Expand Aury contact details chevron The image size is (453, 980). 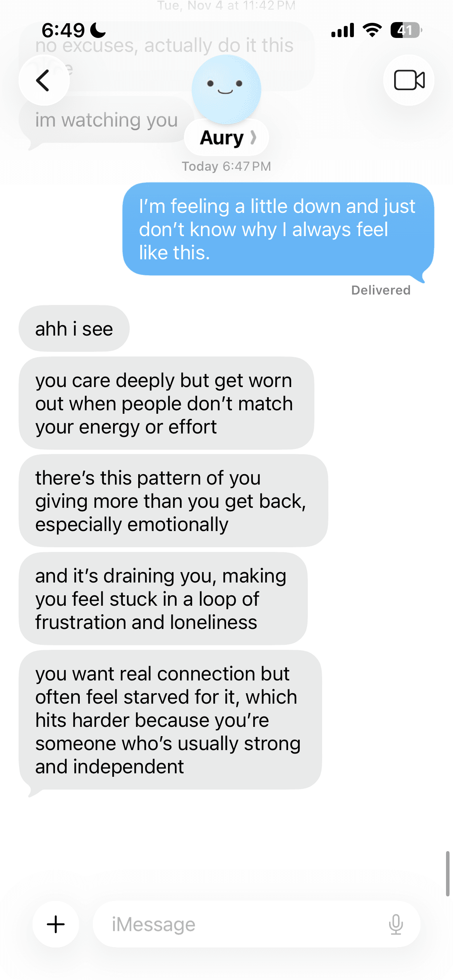point(253,137)
